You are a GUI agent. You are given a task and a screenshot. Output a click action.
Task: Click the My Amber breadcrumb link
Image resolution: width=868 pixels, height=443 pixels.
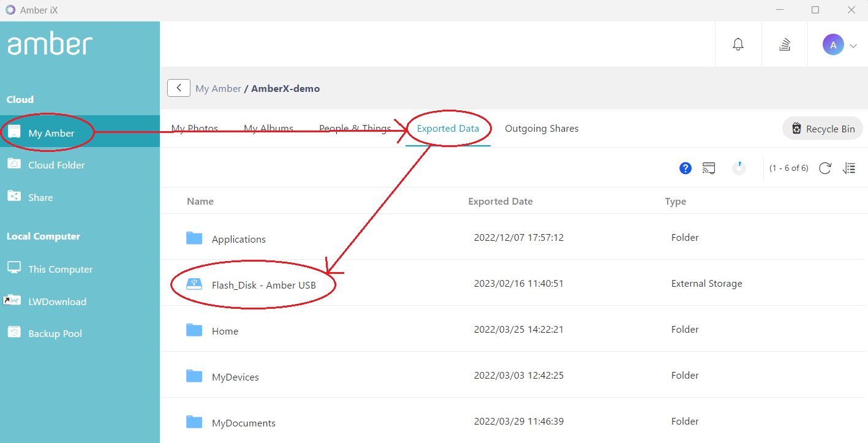218,88
